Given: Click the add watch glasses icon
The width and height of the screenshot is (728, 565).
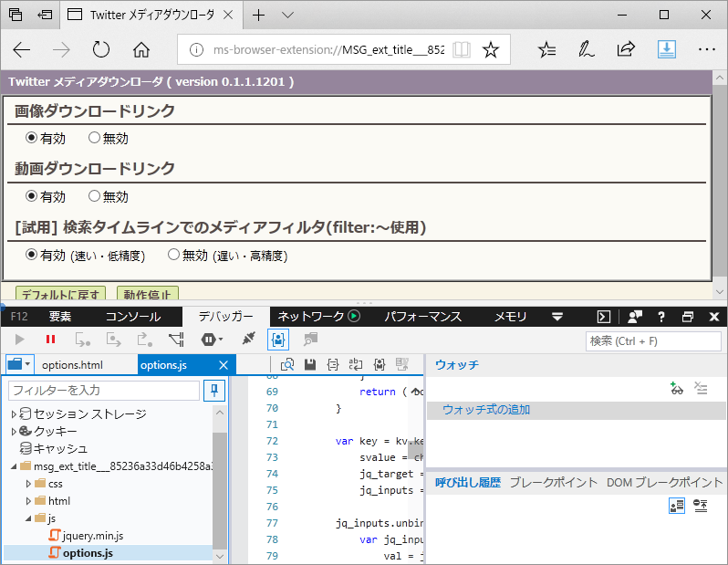Looking at the screenshot, I should point(677,388).
